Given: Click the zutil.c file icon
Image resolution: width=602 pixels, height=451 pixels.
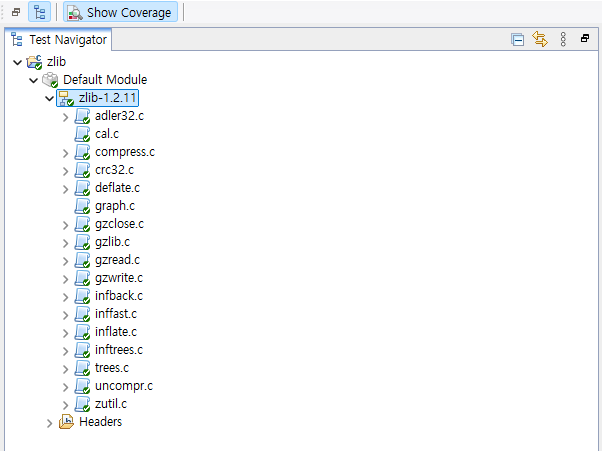Looking at the screenshot, I should click(x=83, y=405).
